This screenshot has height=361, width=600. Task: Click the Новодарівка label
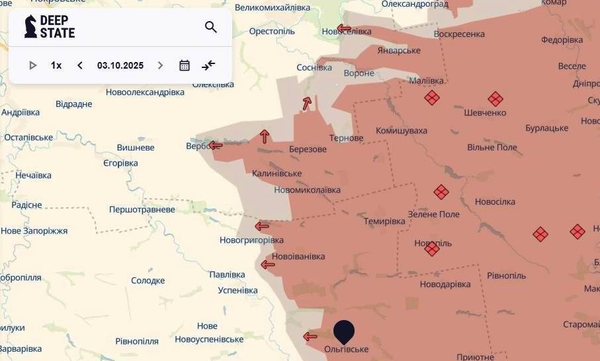click(445, 284)
